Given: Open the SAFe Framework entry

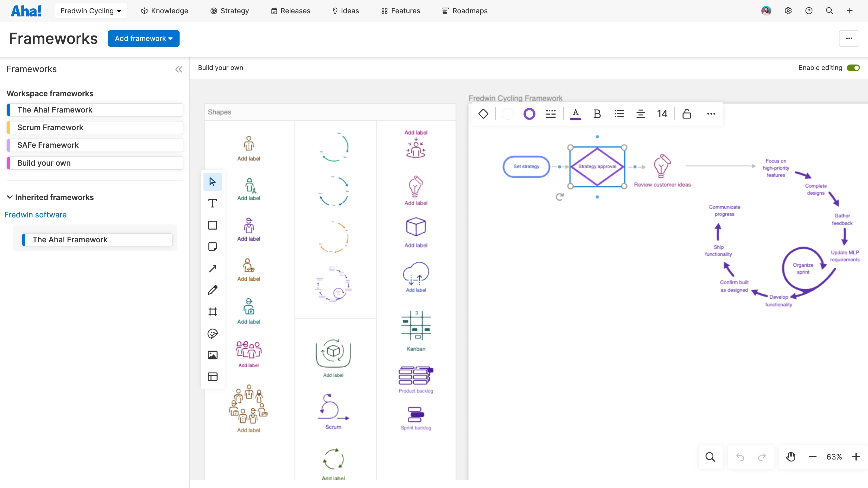Looking at the screenshot, I should coord(94,145).
